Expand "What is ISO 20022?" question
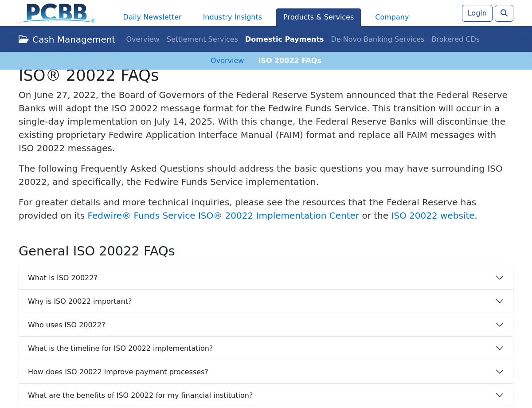 click(63, 278)
